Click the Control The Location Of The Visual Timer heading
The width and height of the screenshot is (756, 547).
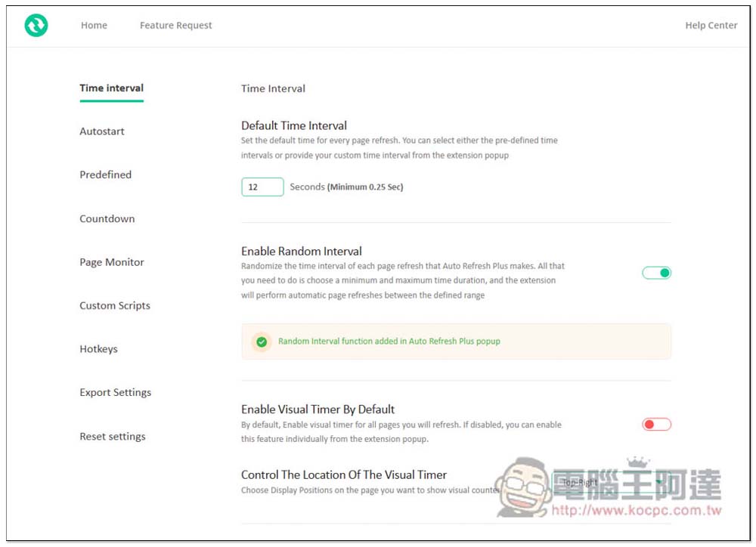(344, 474)
